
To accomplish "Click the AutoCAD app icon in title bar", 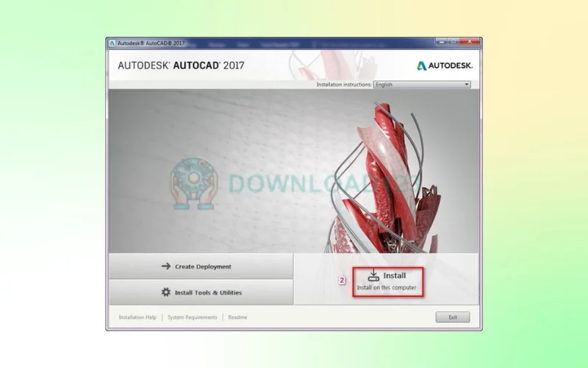I will [112, 43].
